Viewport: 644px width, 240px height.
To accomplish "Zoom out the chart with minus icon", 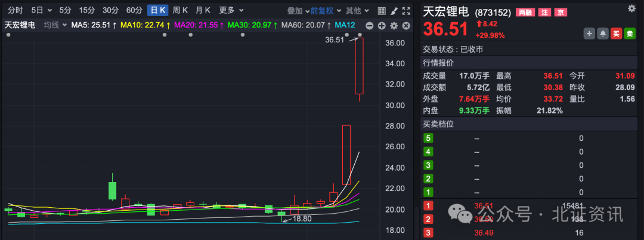I will (x=369, y=26).
